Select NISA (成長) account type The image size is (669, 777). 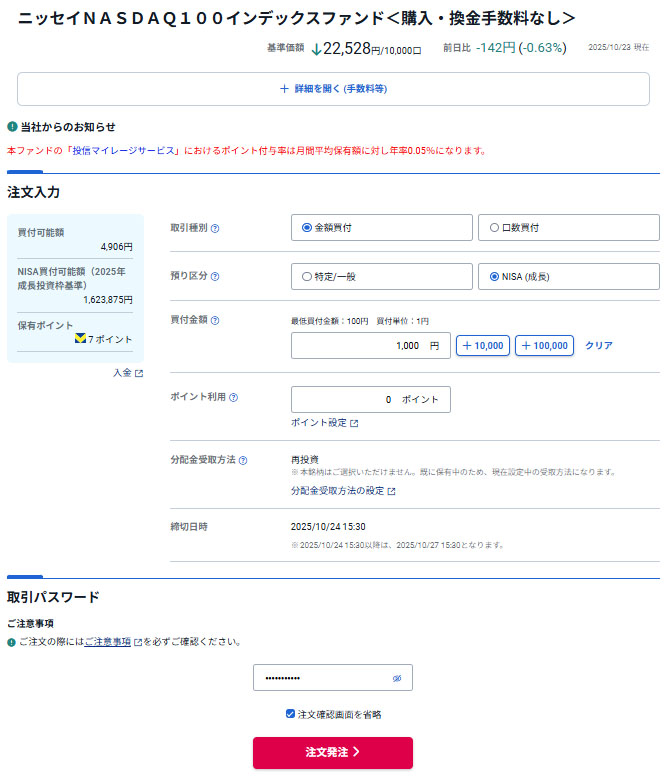point(494,277)
